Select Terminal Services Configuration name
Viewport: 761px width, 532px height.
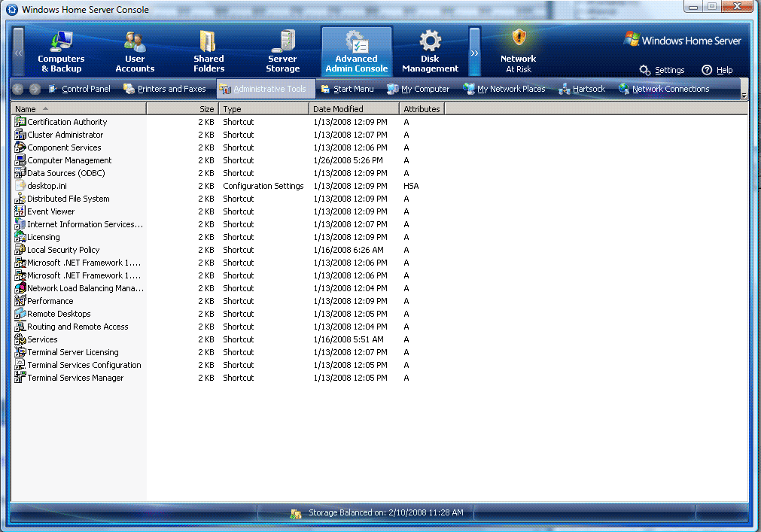pos(84,365)
